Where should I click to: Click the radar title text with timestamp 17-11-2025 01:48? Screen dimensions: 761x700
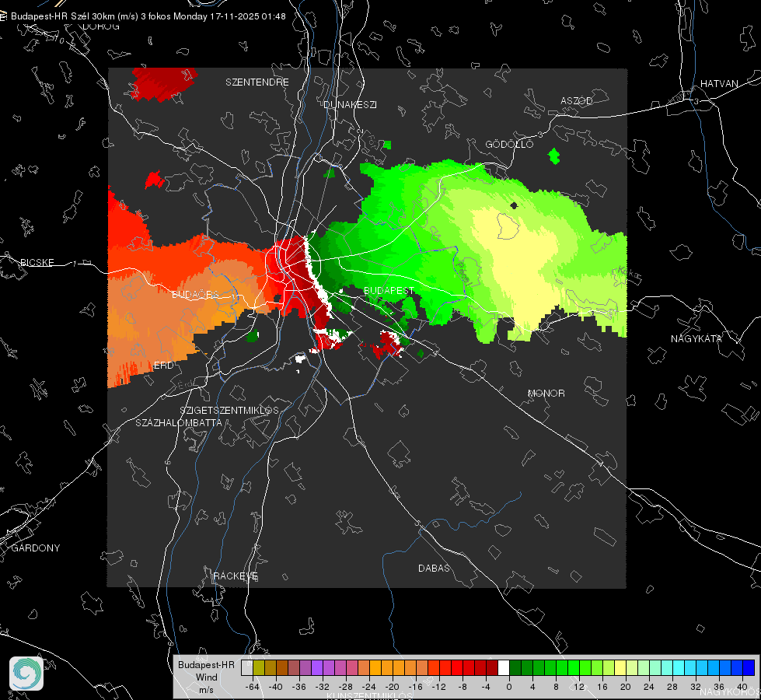click(x=148, y=16)
